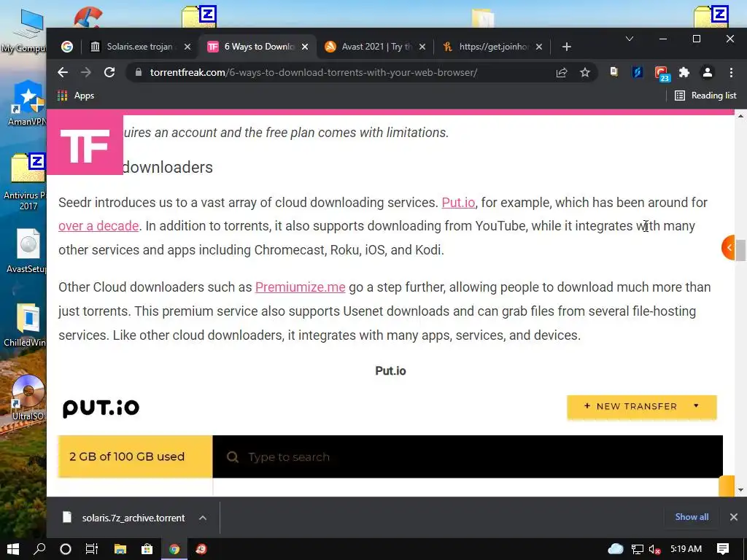Click the blue lightning extension icon
The height and width of the screenshot is (560, 747).
(x=638, y=72)
